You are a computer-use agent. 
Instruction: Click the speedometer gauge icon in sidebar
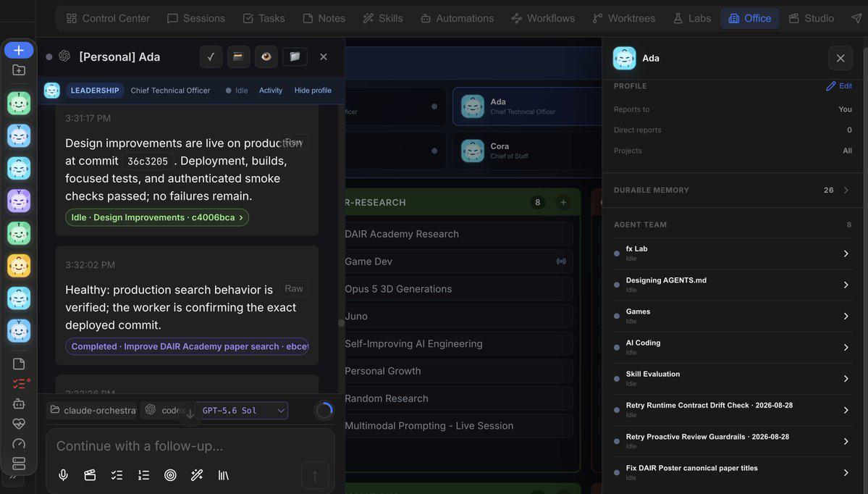(19, 443)
